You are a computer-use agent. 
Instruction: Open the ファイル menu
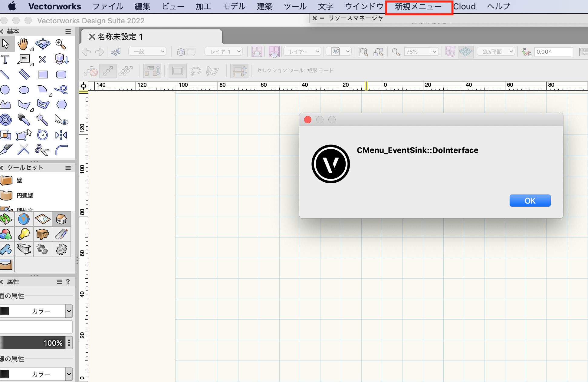coord(108,7)
